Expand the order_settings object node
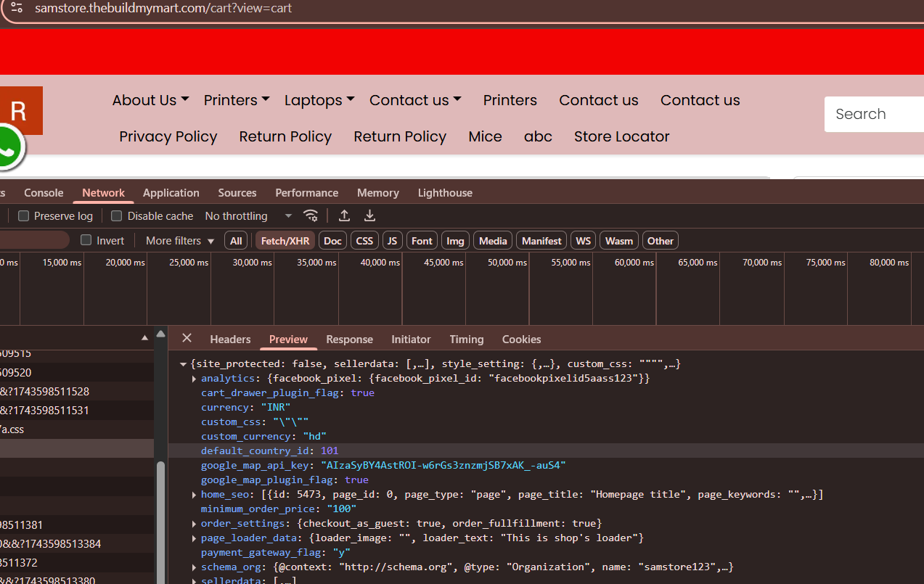 point(194,524)
